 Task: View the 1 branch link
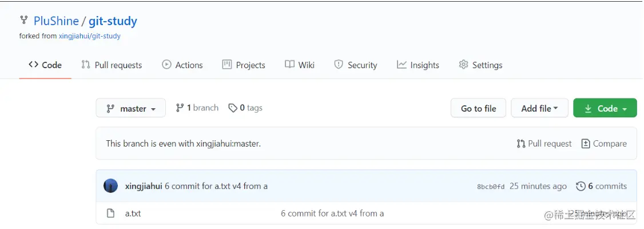tap(197, 108)
